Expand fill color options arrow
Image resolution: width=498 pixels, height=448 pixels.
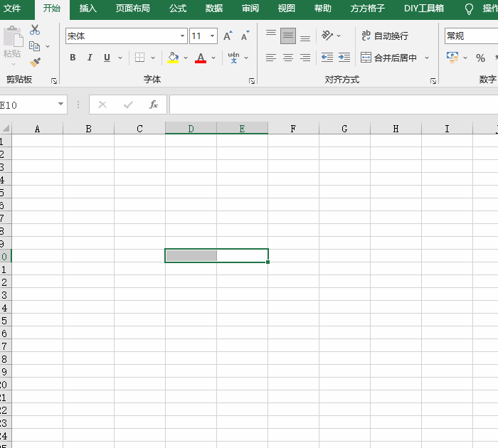(x=186, y=58)
